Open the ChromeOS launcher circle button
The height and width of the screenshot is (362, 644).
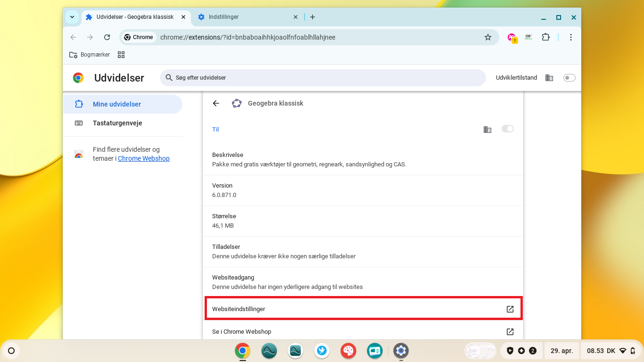(x=11, y=351)
